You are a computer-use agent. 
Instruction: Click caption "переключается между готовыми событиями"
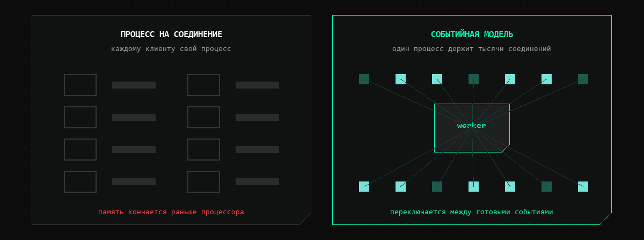click(x=472, y=212)
